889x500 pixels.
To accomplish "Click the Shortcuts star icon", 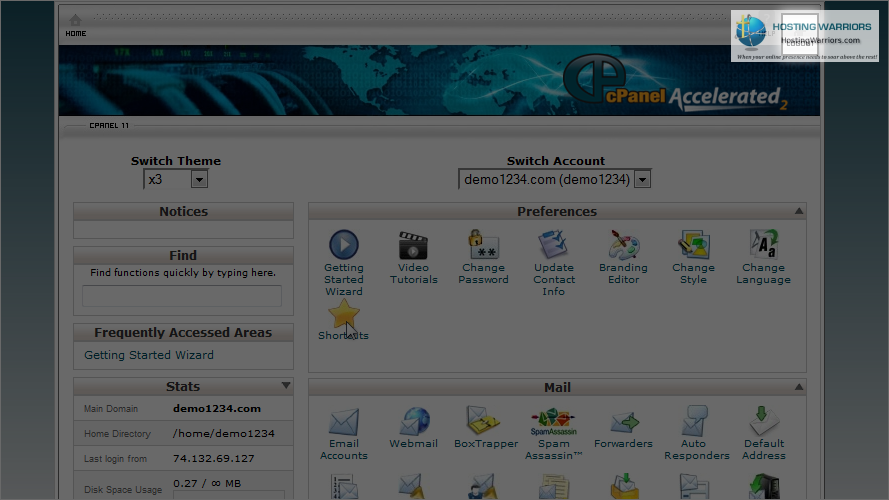I will coord(344,313).
